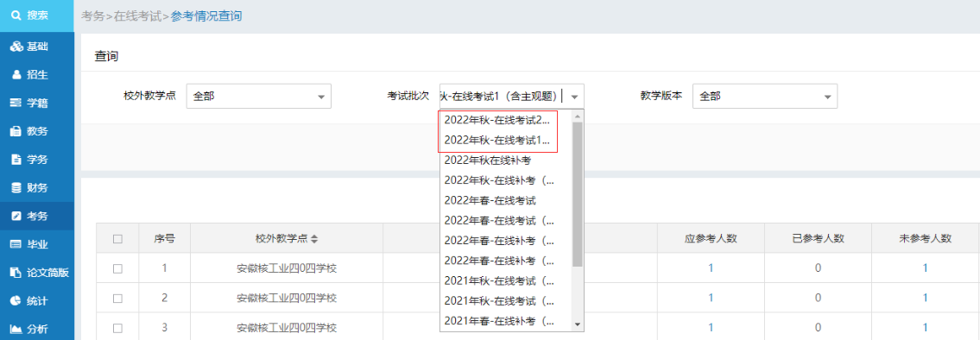This screenshot has width=980, height=340.
Task: Expand the 校外教学点 dropdown
Action: click(258, 97)
